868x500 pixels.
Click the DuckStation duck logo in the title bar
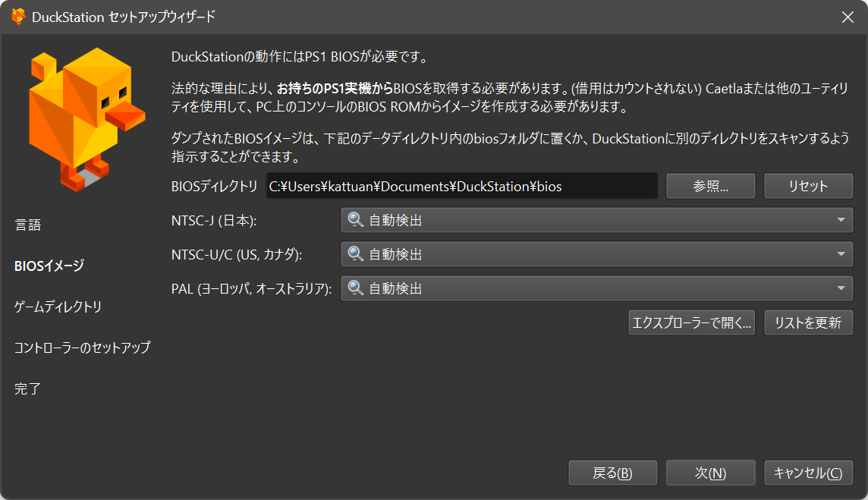tap(18, 17)
